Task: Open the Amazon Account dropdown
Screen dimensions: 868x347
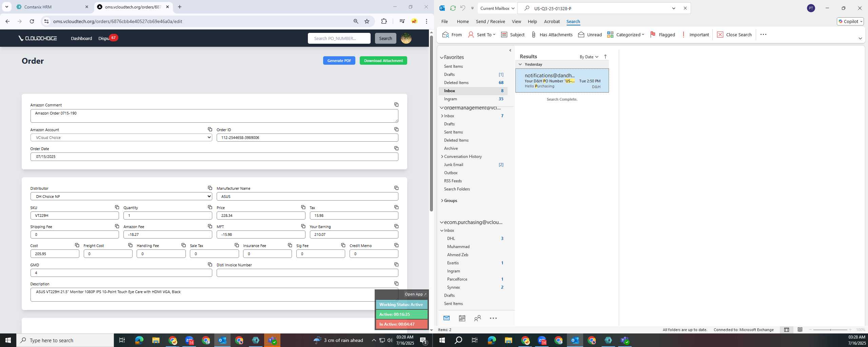Action: [x=121, y=138]
